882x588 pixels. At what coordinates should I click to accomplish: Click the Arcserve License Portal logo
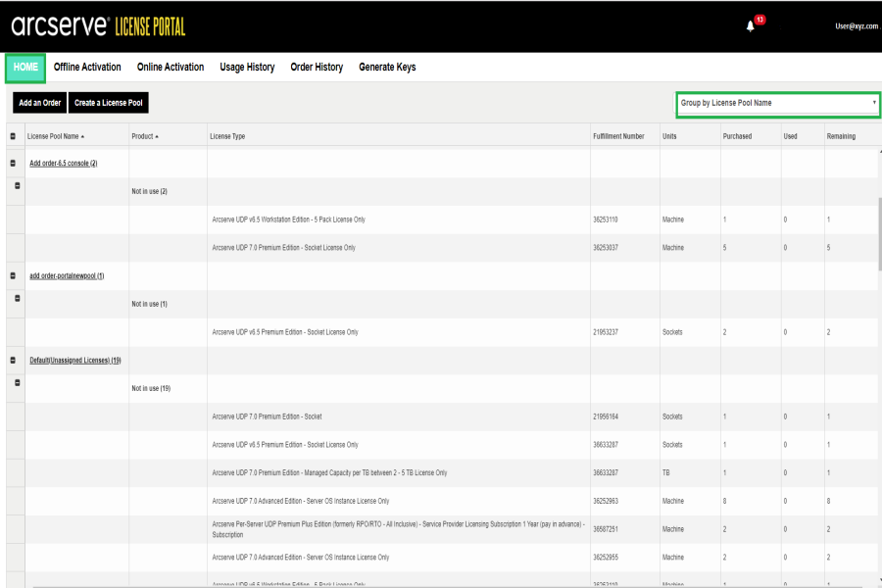pyautogui.click(x=98, y=26)
